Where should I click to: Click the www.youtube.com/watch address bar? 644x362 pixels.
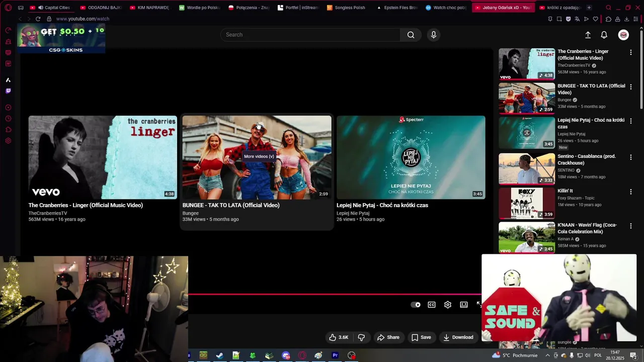83,19
